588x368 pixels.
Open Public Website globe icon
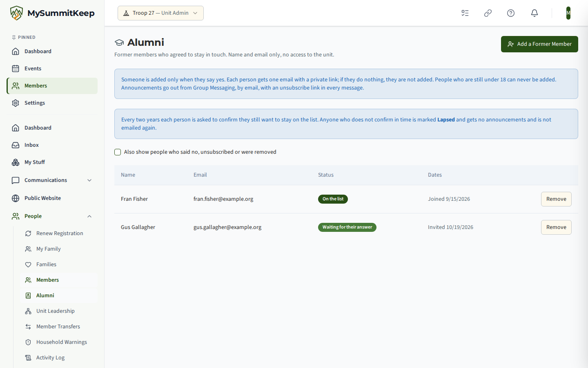tap(16, 198)
